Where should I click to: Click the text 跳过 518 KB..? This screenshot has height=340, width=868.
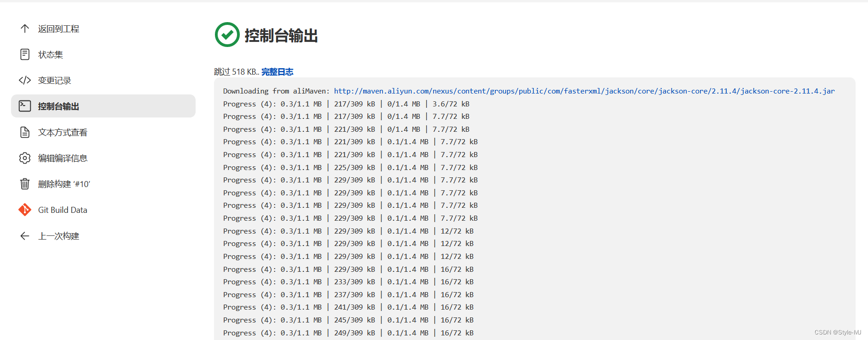pos(237,72)
